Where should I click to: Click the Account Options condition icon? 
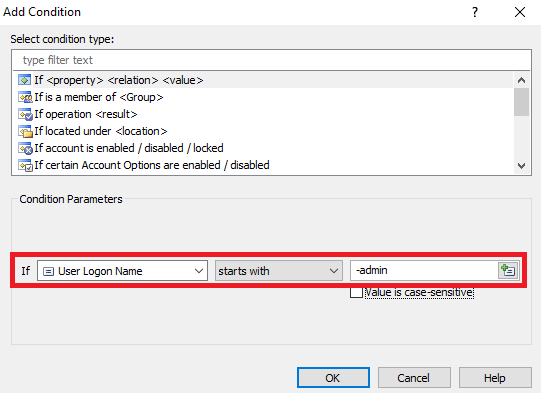[x=25, y=165]
